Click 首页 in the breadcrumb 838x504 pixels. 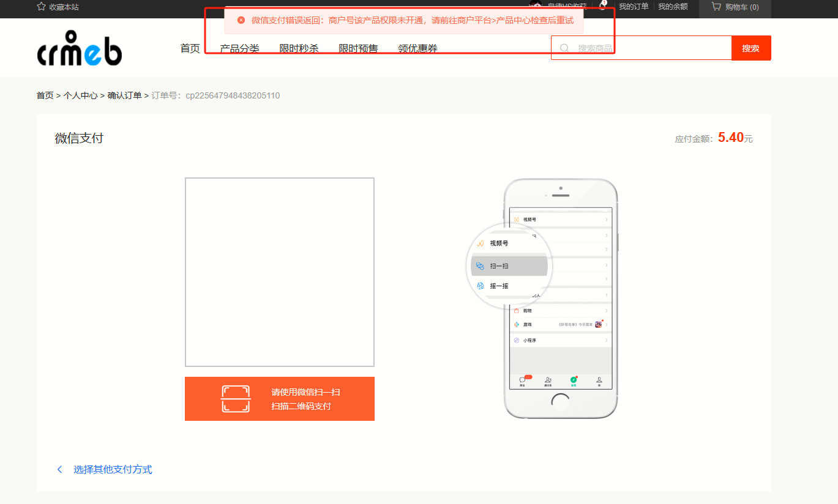click(x=45, y=95)
